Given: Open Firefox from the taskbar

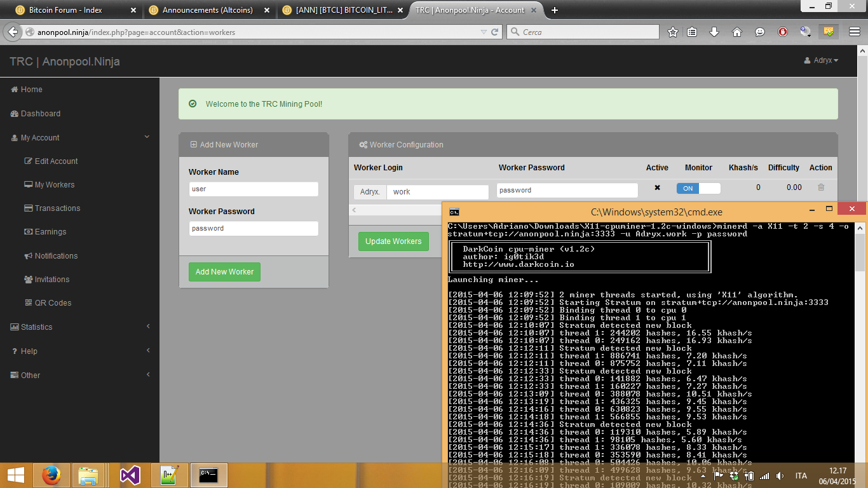Looking at the screenshot, I should (x=51, y=475).
